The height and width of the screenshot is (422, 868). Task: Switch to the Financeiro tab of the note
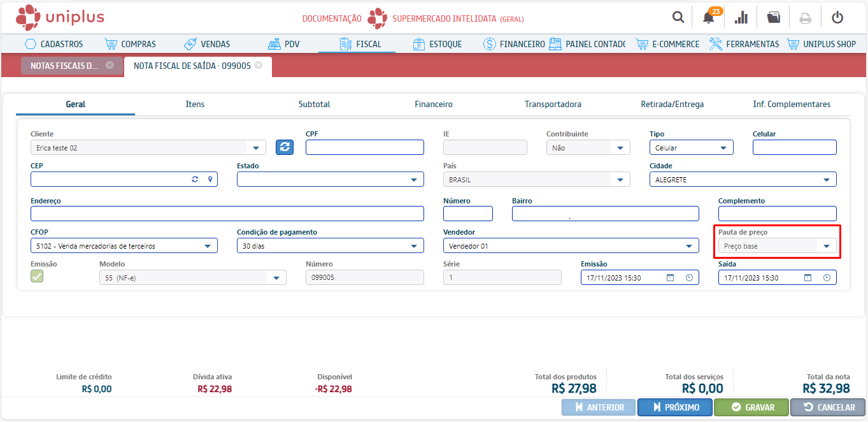[x=434, y=104]
